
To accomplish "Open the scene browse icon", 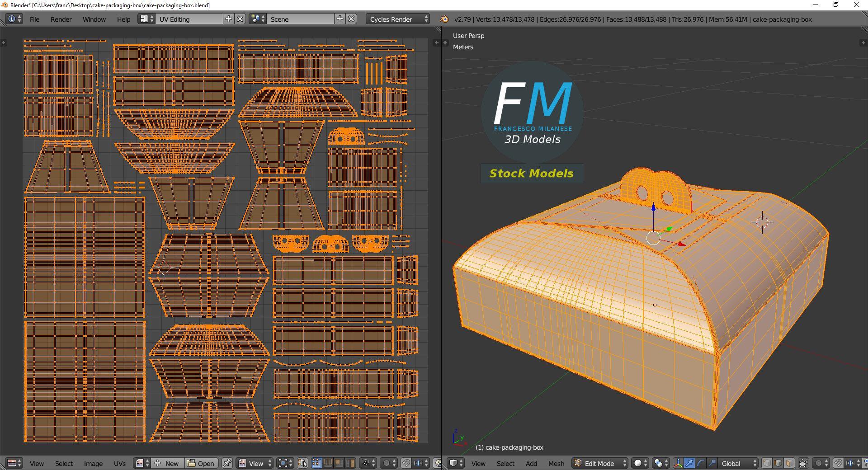I will coord(258,19).
